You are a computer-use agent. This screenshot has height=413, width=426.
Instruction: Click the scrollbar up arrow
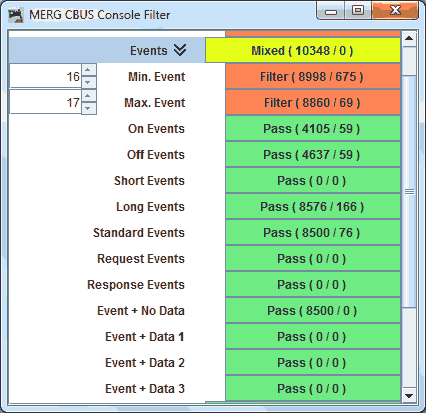(x=409, y=38)
